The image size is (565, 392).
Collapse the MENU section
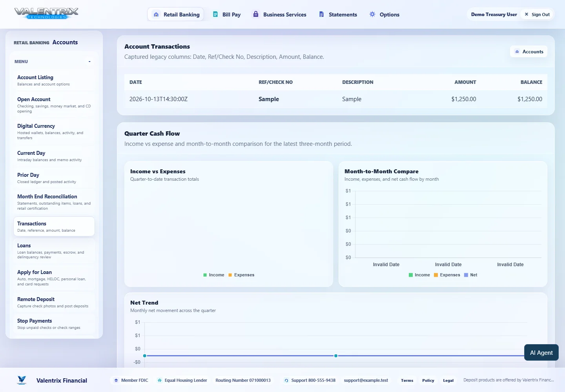coord(89,62)
